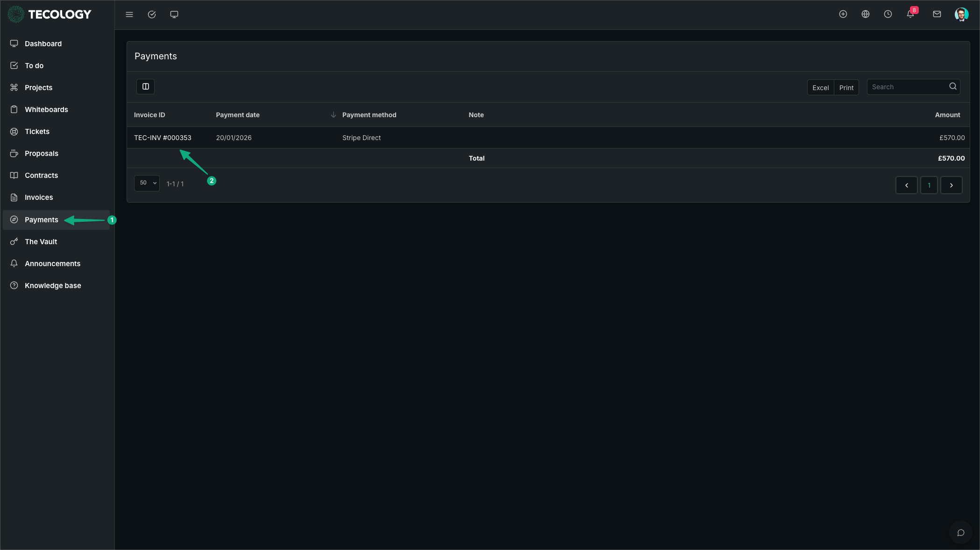Open the notifications bell with badge

click(x=910, y=14)
